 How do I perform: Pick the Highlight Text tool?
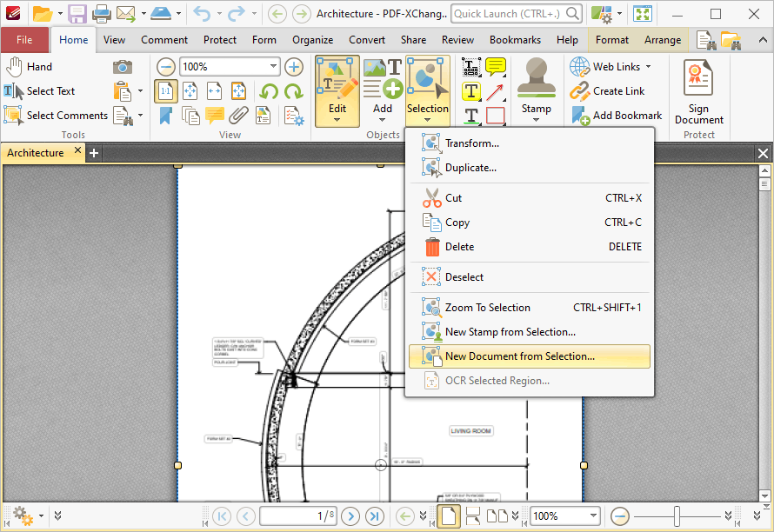470,91
